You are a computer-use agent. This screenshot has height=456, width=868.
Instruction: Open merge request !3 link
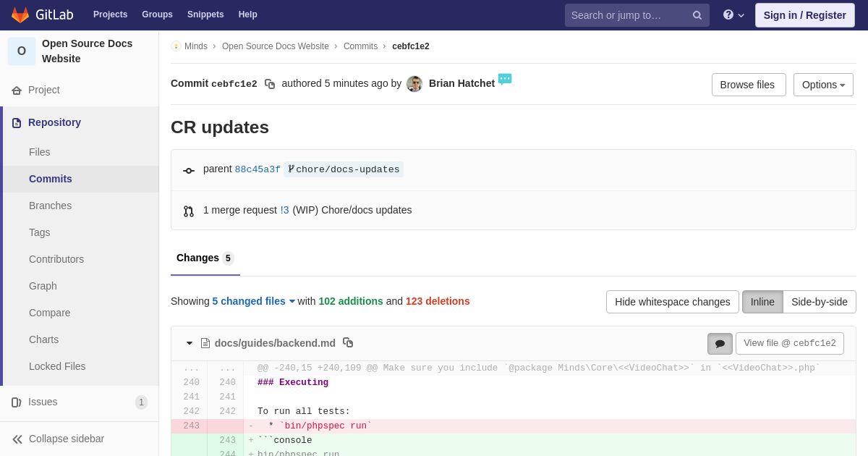point(284,210)
